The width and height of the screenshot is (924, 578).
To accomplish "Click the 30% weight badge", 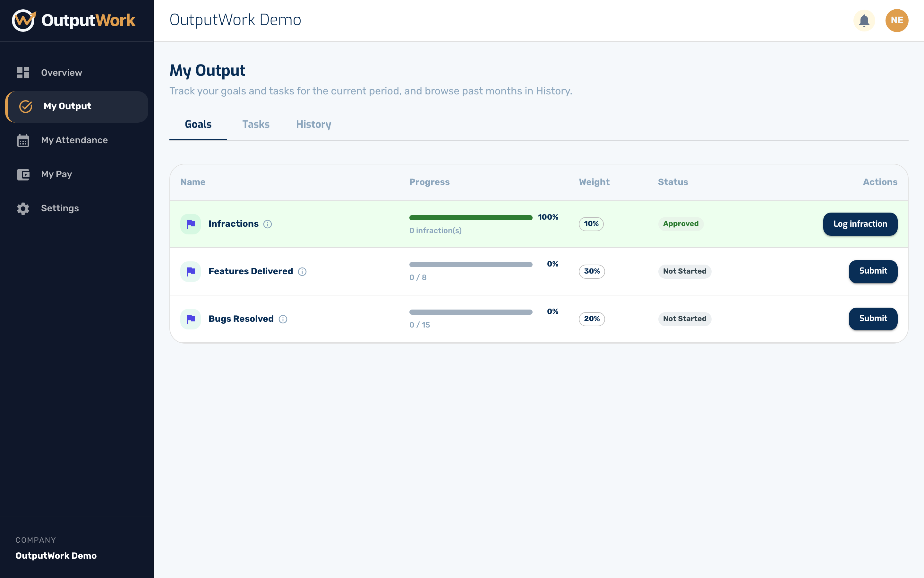I will pos(592,271).
